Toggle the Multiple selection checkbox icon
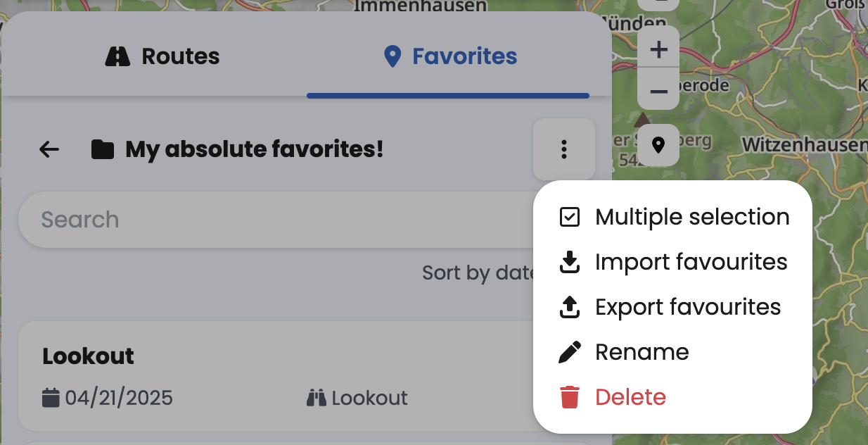 pyautogui.click(x=569, y=217)
